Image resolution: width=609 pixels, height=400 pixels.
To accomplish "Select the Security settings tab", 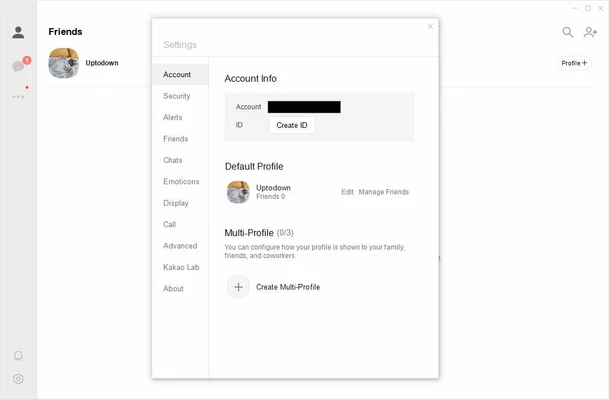I will 180,96.
